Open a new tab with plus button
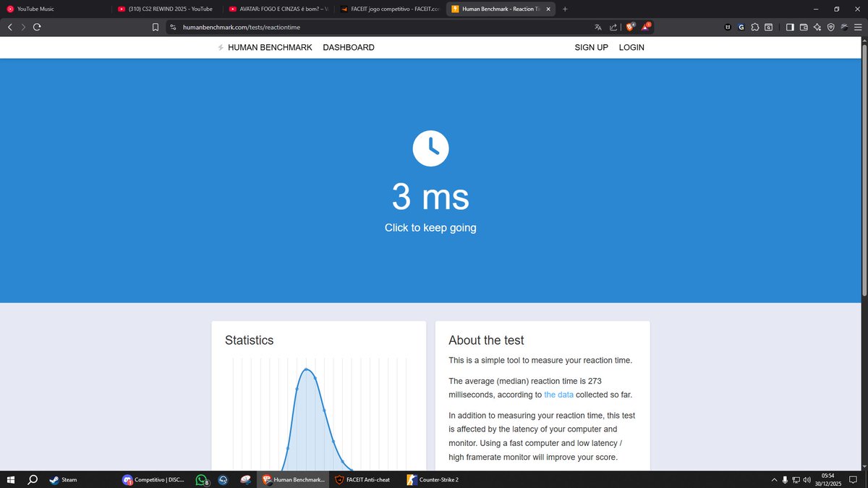This screenshot has height=488, width=868. (565, 9)
